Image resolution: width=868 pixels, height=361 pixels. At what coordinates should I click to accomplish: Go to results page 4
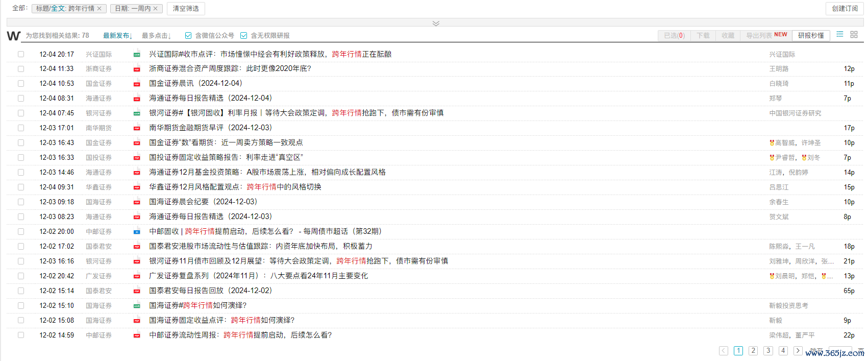(783, 351)
